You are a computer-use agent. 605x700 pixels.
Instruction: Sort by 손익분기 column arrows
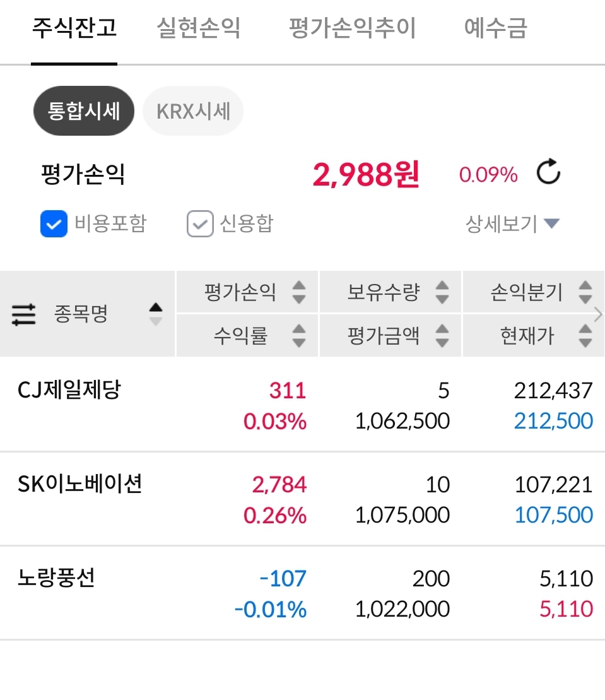click(x=585, y=292)
